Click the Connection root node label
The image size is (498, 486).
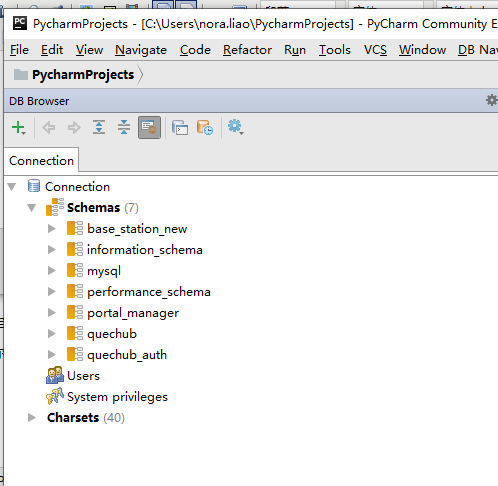[77, 187]
